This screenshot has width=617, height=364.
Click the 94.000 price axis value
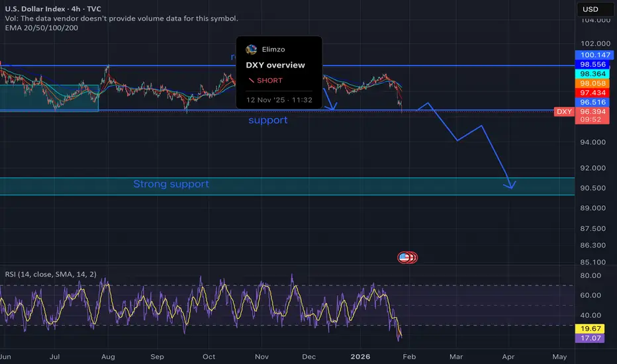[x=593, y=142]
